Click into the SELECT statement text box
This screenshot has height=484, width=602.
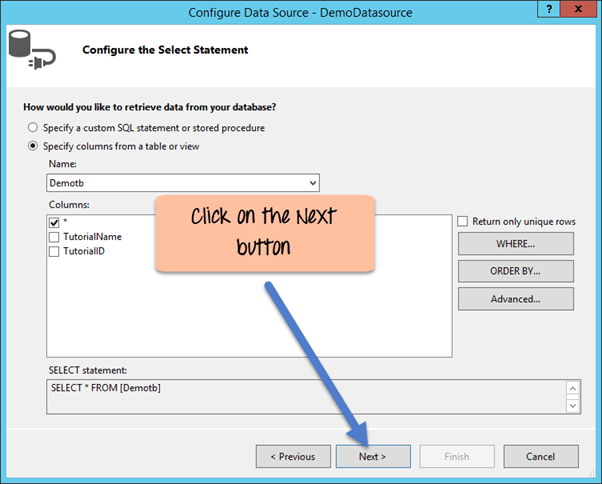[300, 397]
